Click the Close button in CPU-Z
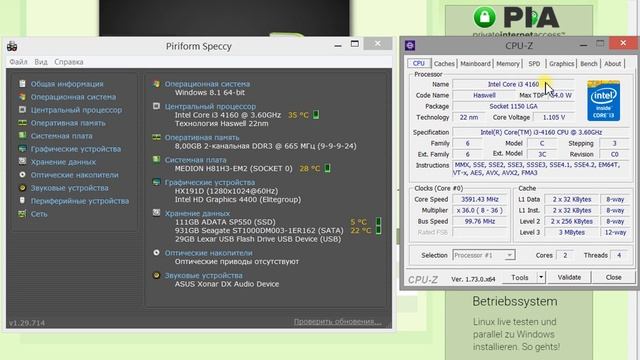640x360 pixels. coord(613,277)
